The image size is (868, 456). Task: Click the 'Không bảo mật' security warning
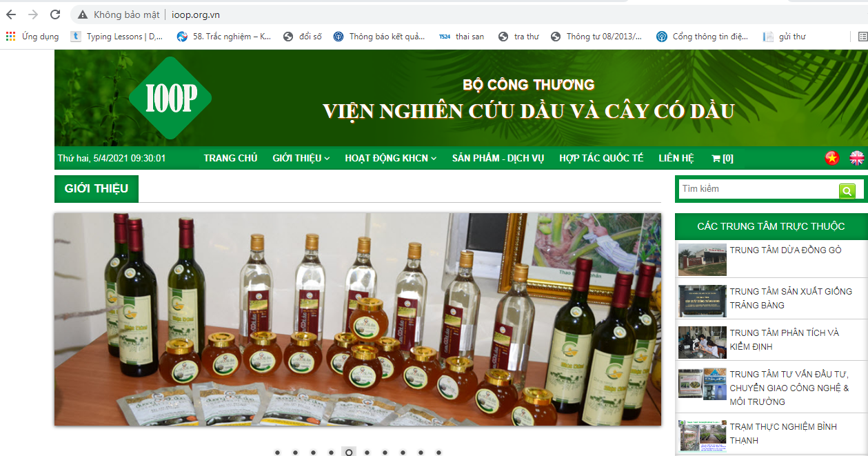pos(119,14)
